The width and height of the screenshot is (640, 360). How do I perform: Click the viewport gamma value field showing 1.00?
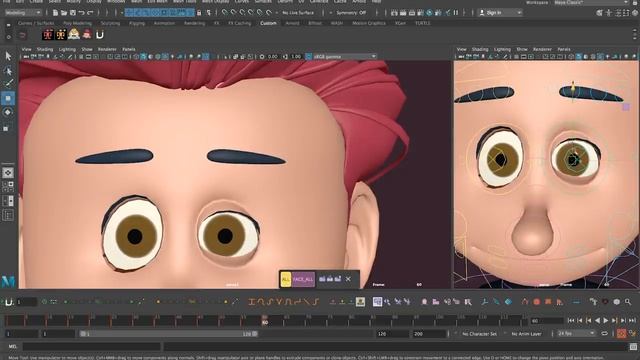click(296, 56)
